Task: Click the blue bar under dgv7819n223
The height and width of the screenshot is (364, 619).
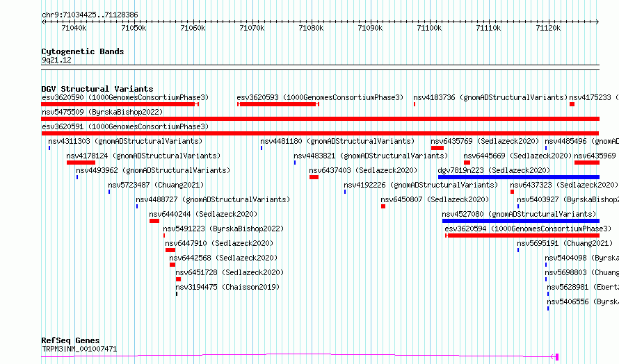Action: point(519,177)
